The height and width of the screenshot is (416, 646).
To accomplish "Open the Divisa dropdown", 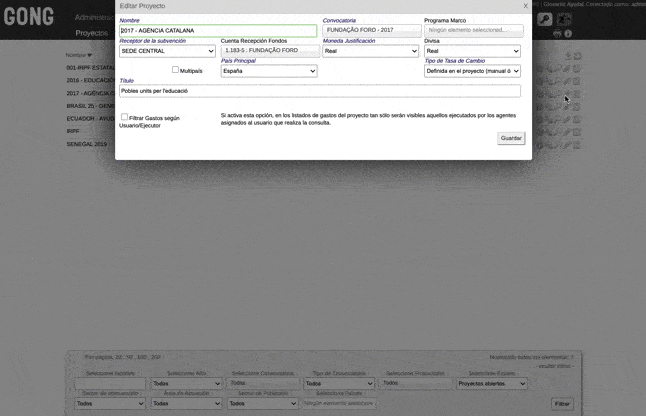I will point(472,51).
